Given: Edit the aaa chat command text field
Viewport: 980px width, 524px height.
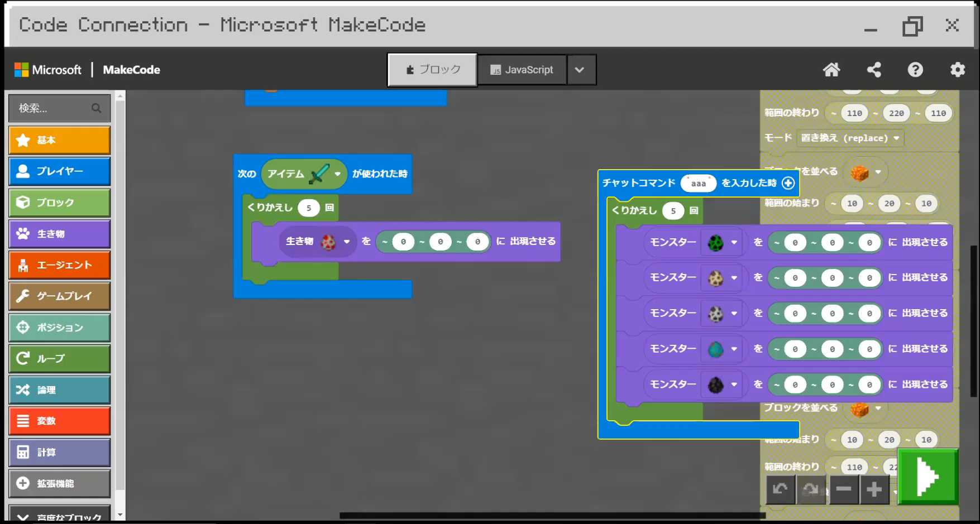Looking at the screenshot, I should click(699, 183).
